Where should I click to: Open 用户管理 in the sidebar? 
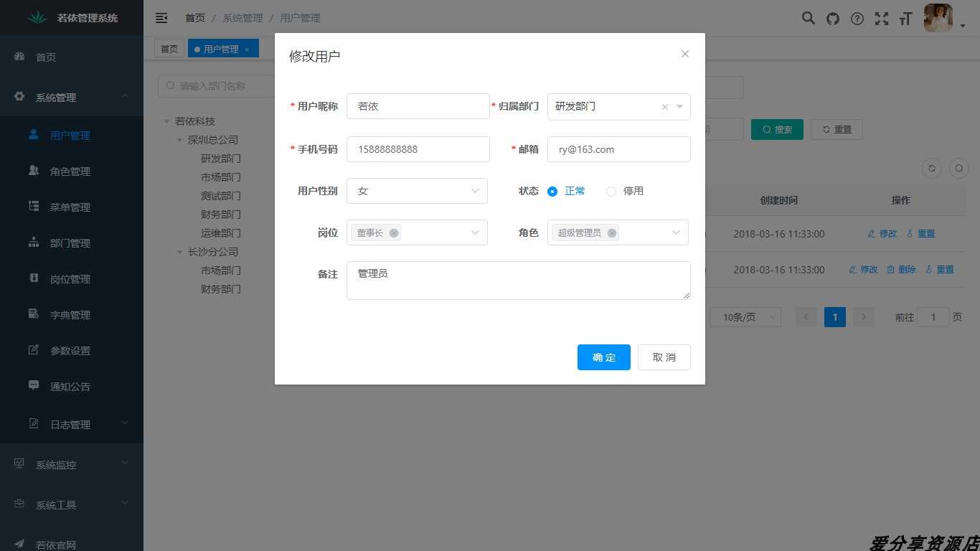pyautogui.click(x=72, y=135)
